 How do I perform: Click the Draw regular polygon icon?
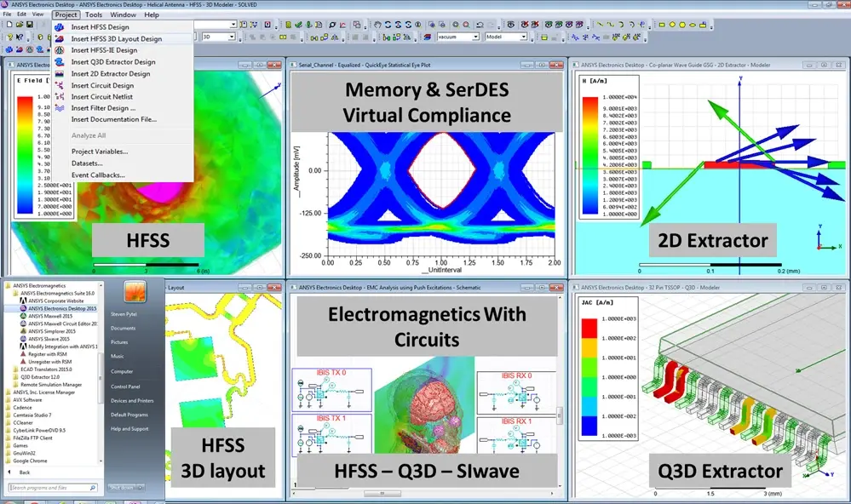tap(682, 25)
